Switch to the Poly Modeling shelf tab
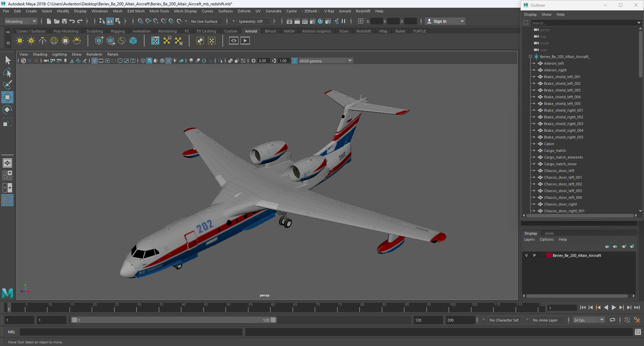The image size is (644, 346). click(x=66, y=31)
